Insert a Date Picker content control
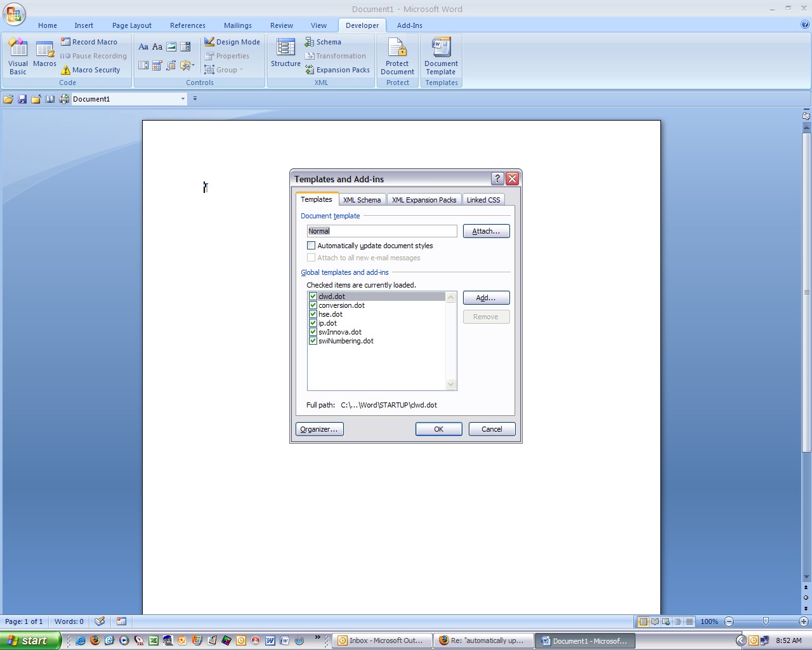This screenshot has width=812, height=650. pos(157,65)
